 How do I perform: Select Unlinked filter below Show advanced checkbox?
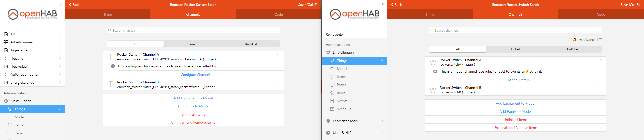coord(573,49)
